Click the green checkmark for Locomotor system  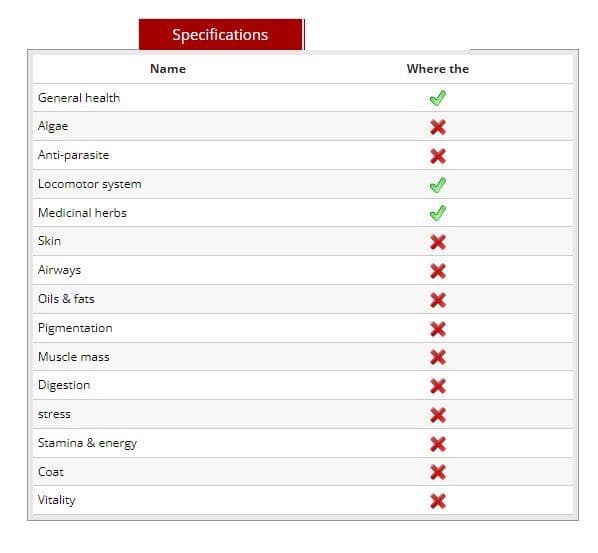click(437, 185)
